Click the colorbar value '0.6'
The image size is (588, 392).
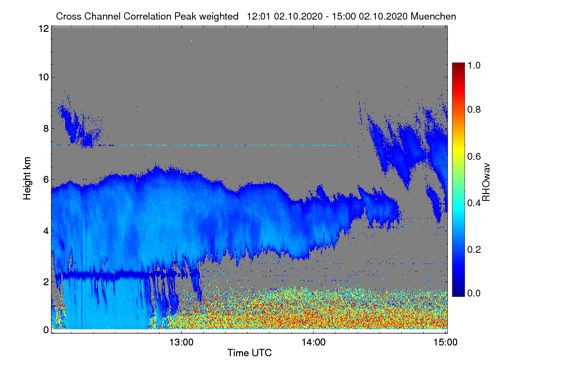475,157
